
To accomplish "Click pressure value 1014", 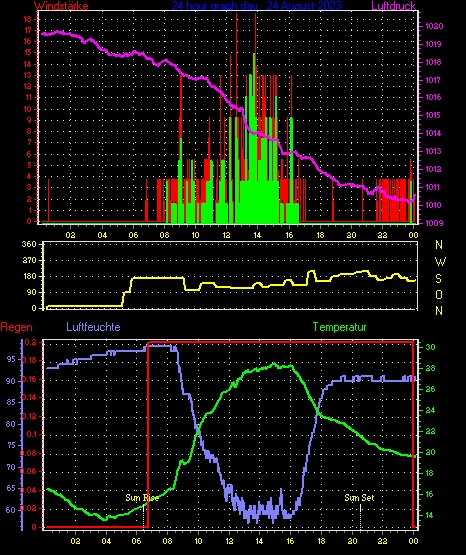I will tap(433, 133).
